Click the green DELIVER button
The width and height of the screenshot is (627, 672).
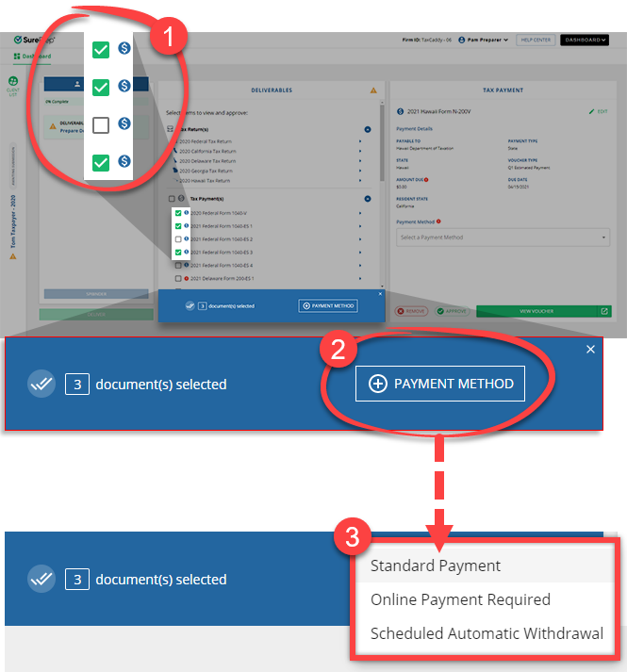coord(96,315)
